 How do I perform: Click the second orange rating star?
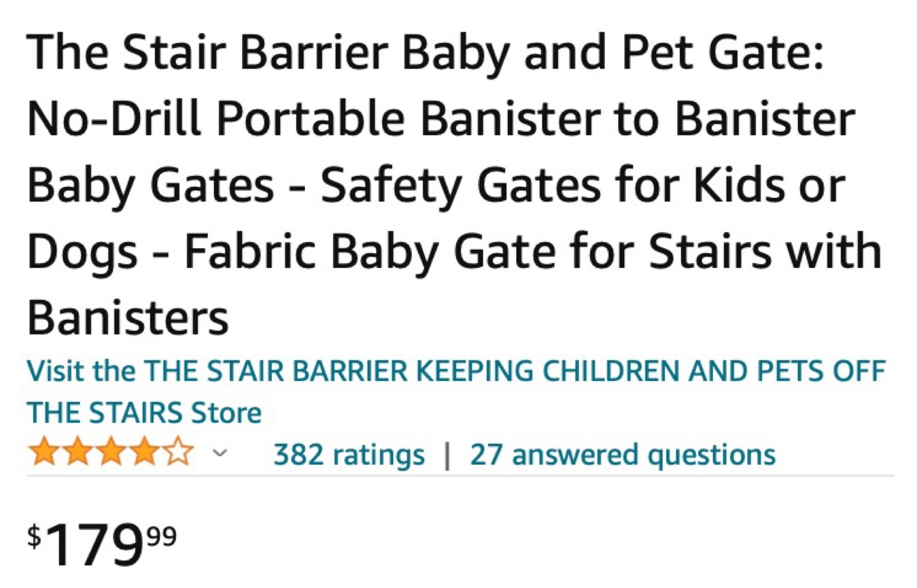coord(78,452)
